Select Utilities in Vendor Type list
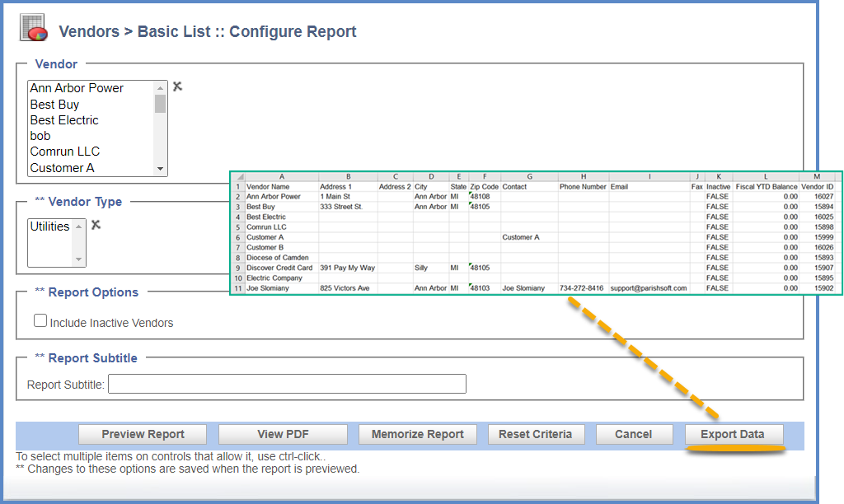 coord(50,226)
